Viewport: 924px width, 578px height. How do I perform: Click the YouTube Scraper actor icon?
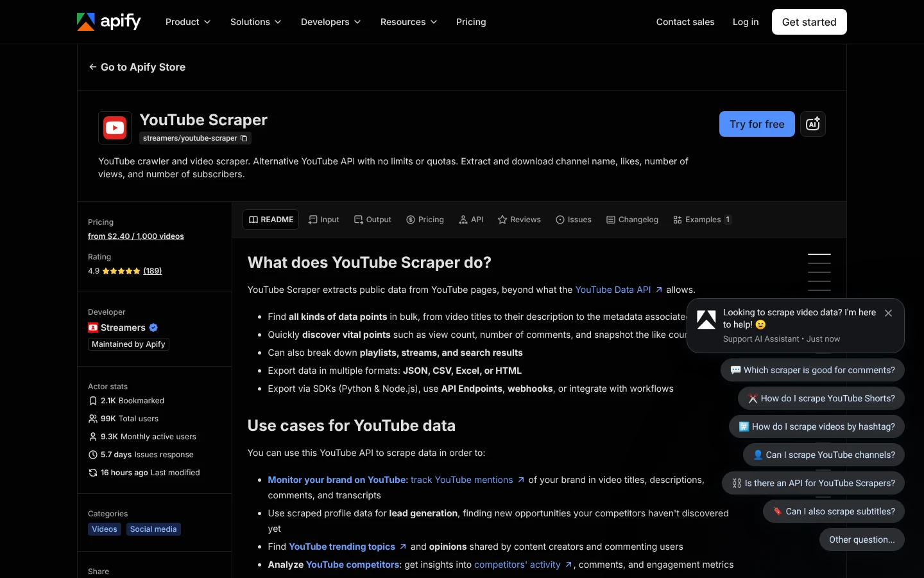click(115, 128)
